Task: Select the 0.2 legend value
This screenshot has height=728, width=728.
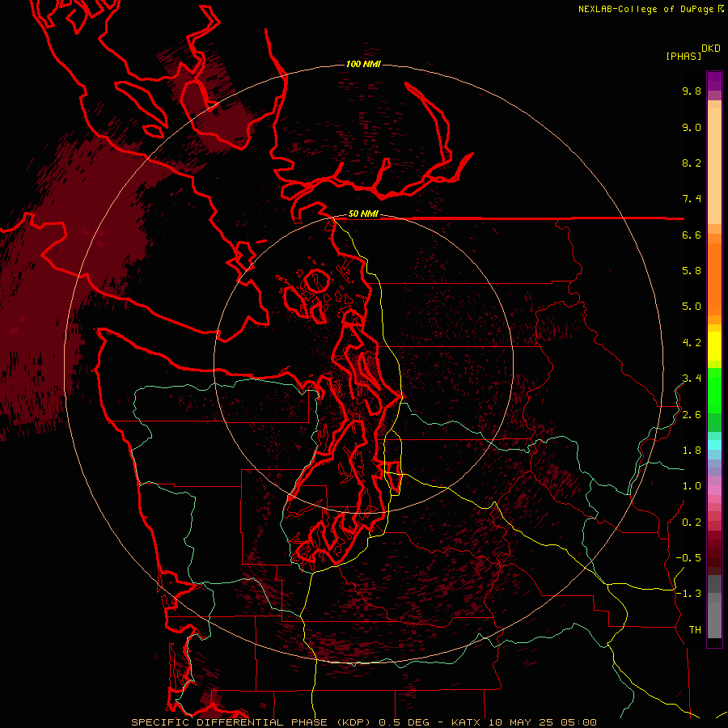Action: click(692, 523)
